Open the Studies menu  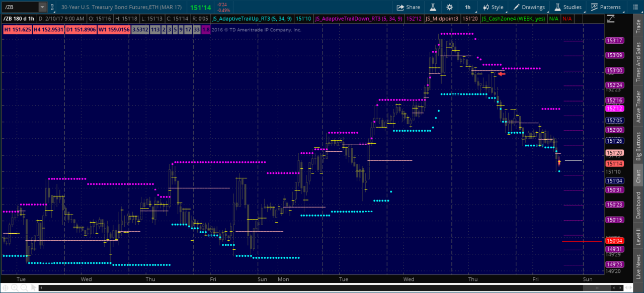pyautogui.click(x=568, y=7)
